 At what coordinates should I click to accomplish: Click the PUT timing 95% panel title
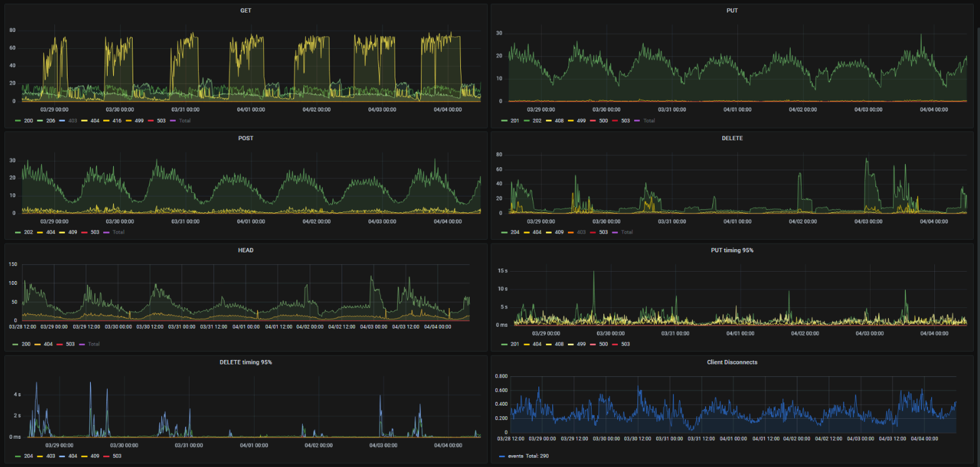tap(732, 250)
